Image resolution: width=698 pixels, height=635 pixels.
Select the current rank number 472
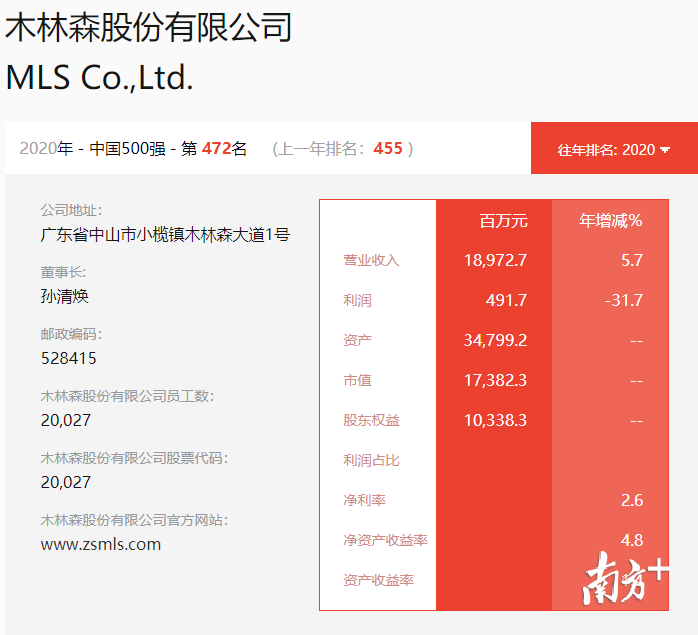coord(216,148)
